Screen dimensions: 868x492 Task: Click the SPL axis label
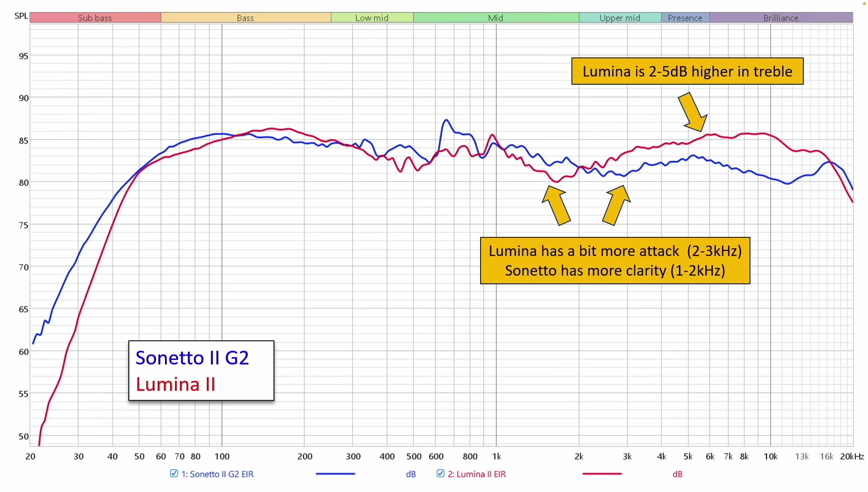pos(21,16)
